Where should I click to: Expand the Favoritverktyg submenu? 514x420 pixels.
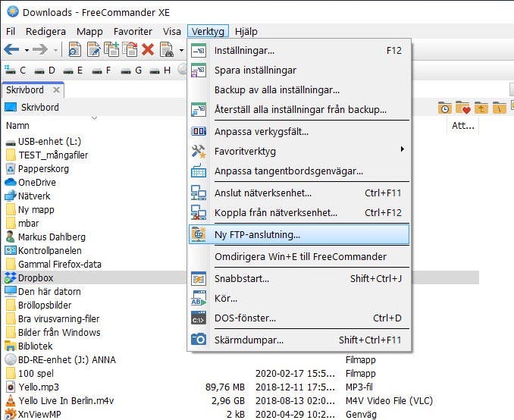299,152
